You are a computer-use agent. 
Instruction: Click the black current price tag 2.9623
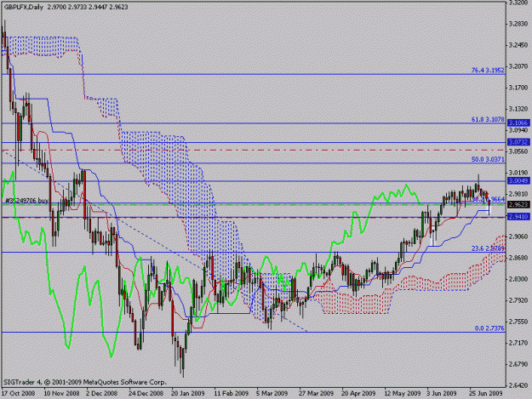pos(518,204)
